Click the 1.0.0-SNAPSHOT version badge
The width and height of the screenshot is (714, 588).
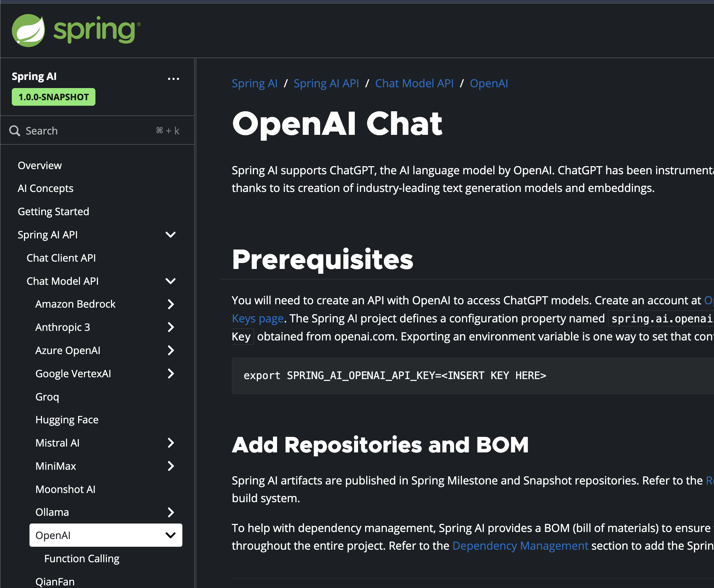[53, 97]
